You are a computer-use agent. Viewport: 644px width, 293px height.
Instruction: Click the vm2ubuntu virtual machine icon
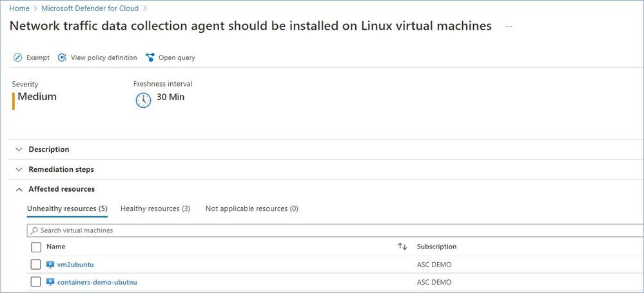(x=50, y=265)
